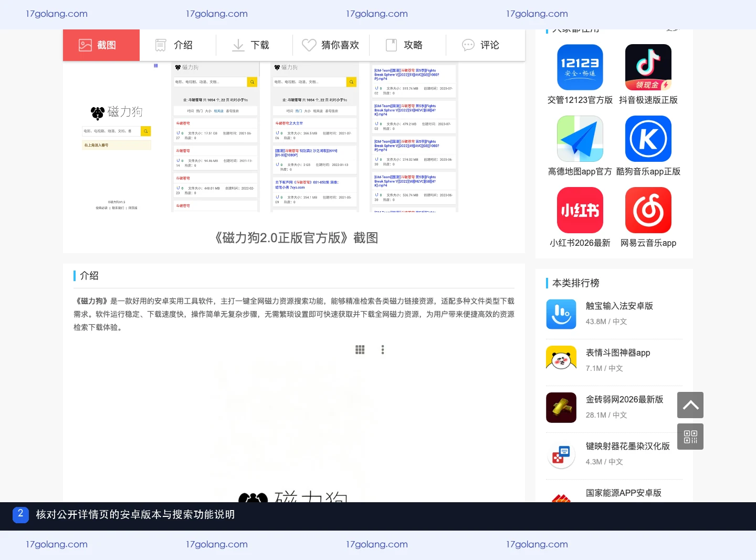Click the bold 《磁力狗》 text in the introduction
Viewport: 756px width, 560px height.
pyautogui.click(x=92, y=301)
